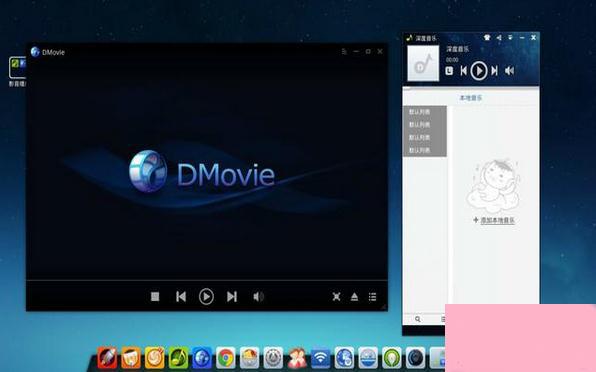Click the 00:00 time label in music player
The width and height of the screenshot is (596, 372).
(452, 60)
